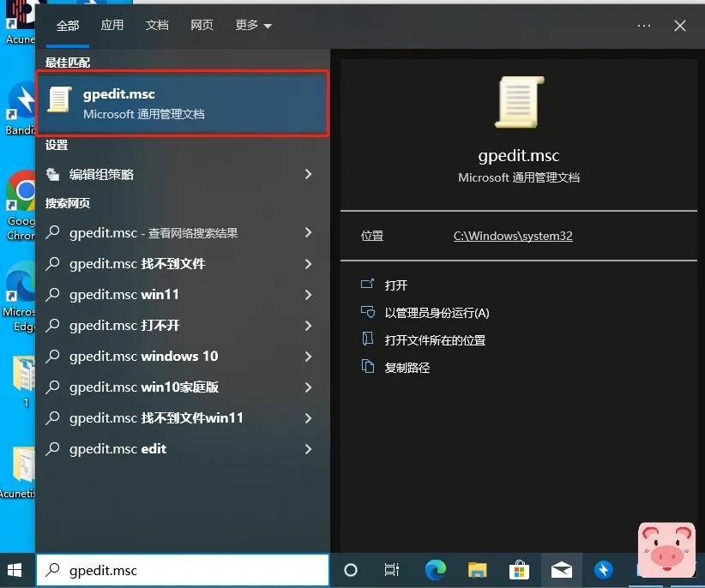The image size is (705, 588).
Task: Expand the gpedit.msc win10家庭版 chevron
Action: click(x=309, y=387)
